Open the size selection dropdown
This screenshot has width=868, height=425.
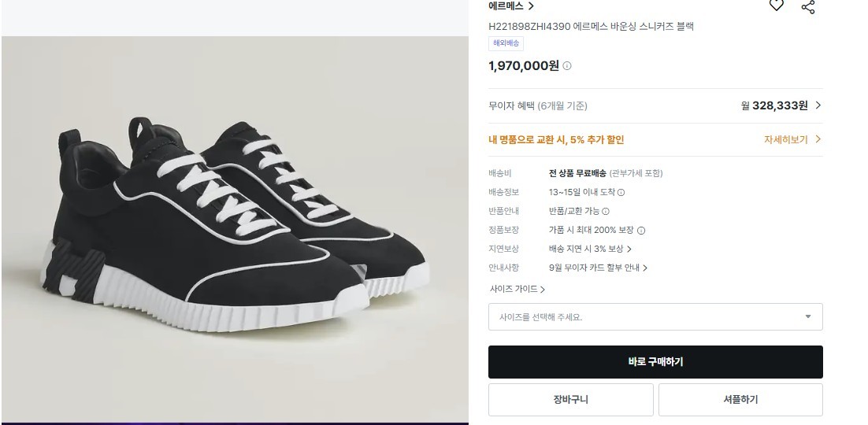pyautogui.click(x=655, y=317)
